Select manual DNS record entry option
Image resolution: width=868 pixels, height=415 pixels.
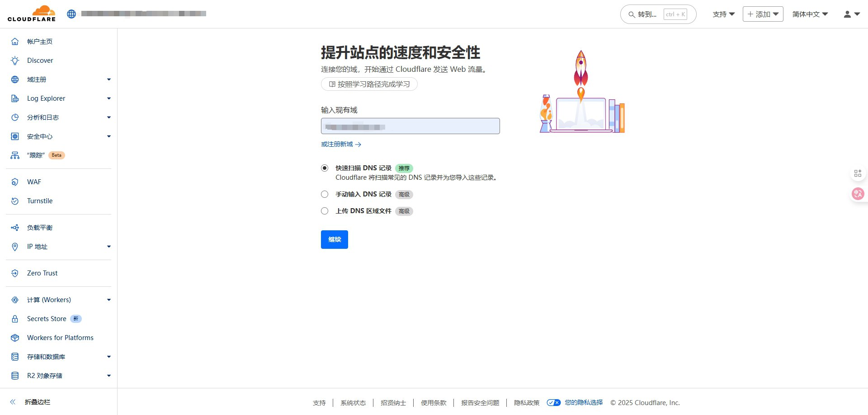[325, 194]
